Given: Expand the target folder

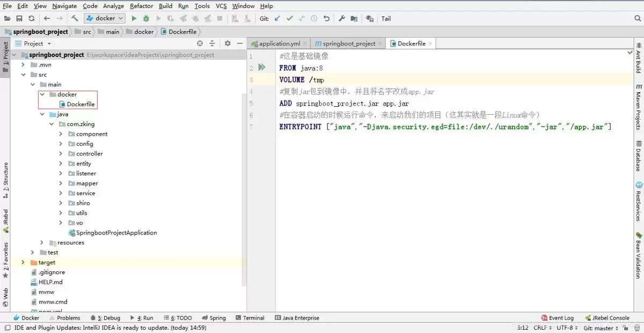Looking at the screenshot, I should point(23,262).
